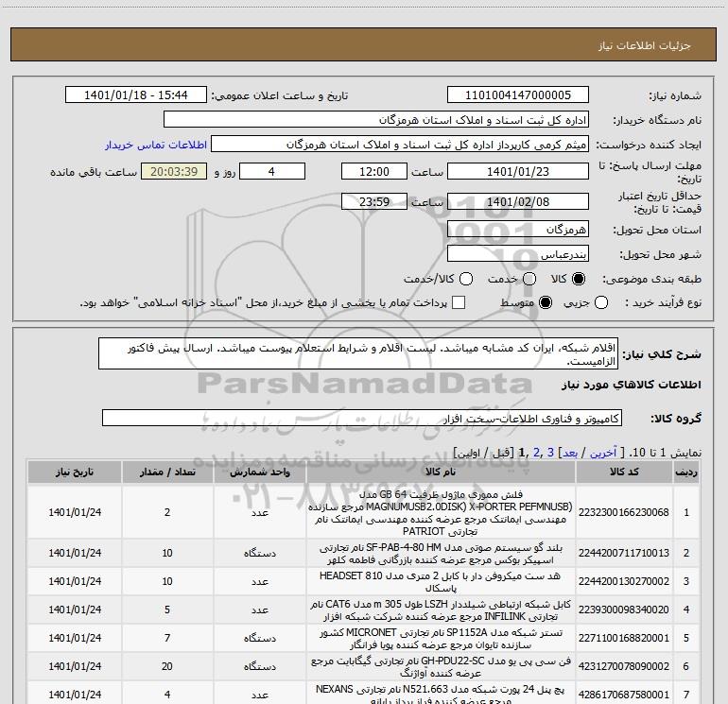This screenshot has height=704, width=728.
Task: Click the price validity date 1401/02/08
Action: (x=518, y=201)
